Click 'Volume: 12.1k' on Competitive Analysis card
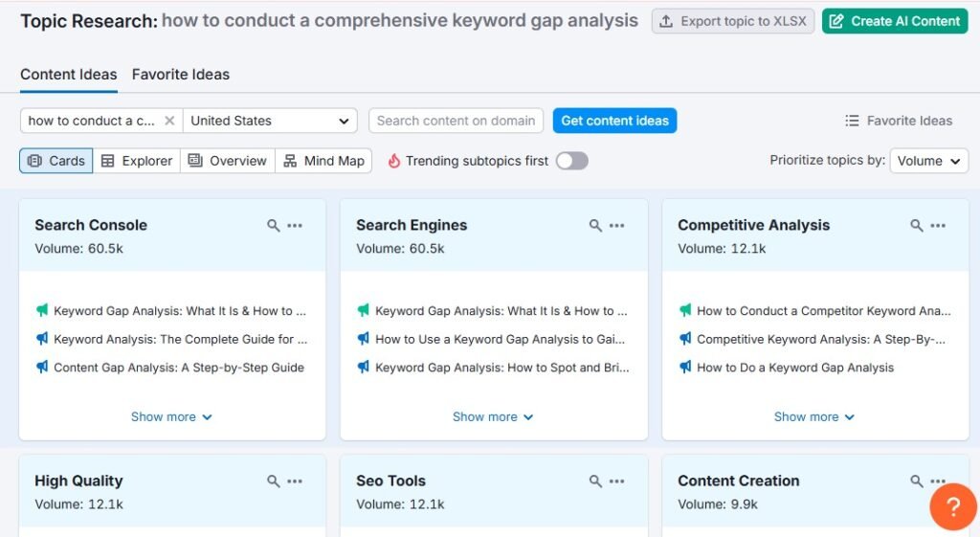The image size is (980, 537). [x=722, y=248]
